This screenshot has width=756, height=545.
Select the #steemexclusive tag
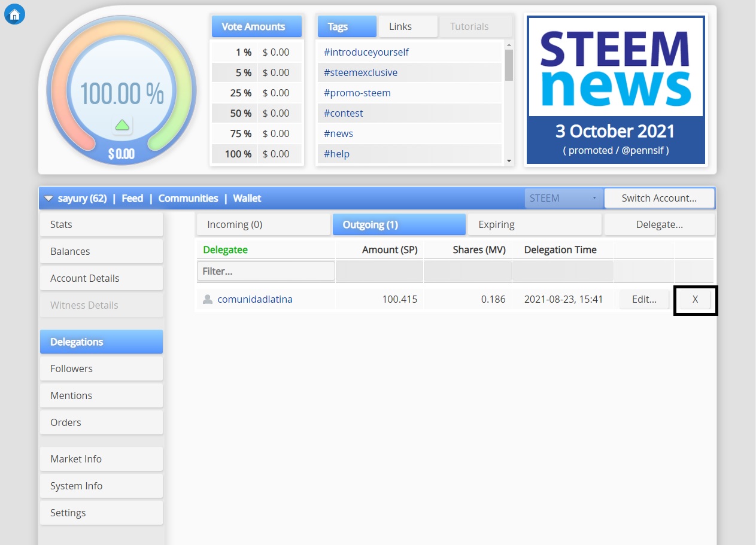pyautogui.click(x=360, y=72)
